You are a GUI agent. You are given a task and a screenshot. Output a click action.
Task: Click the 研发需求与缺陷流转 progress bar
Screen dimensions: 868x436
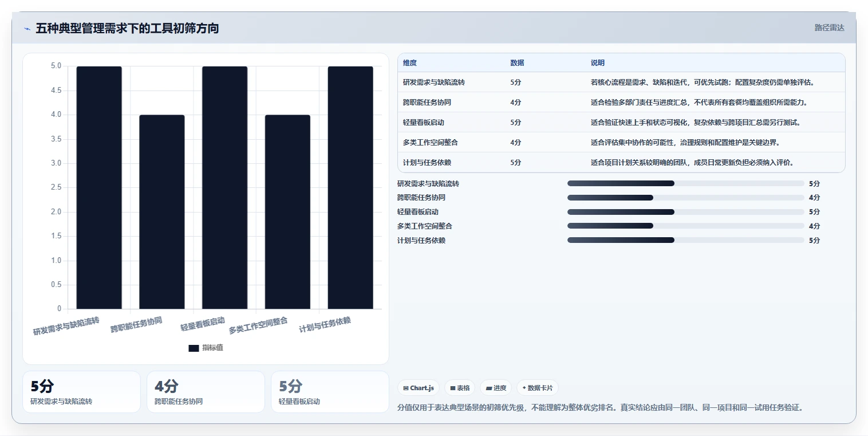coord(686,183)
